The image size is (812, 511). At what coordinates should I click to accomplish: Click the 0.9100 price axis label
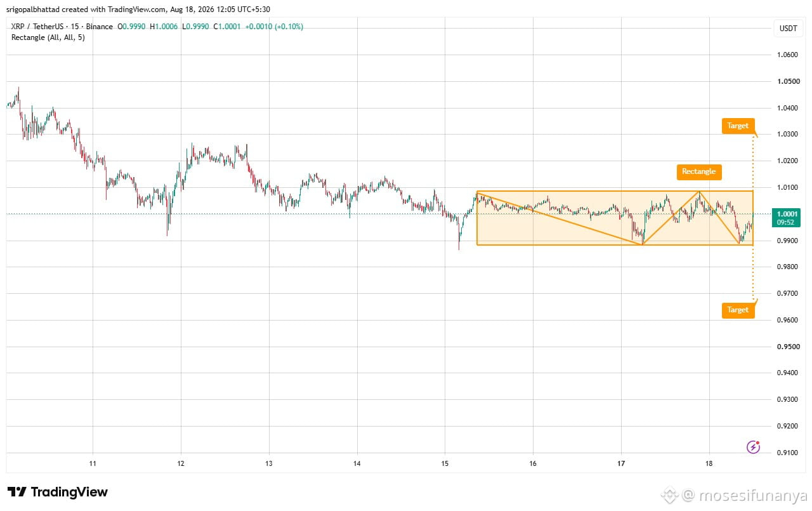(787, 453)
